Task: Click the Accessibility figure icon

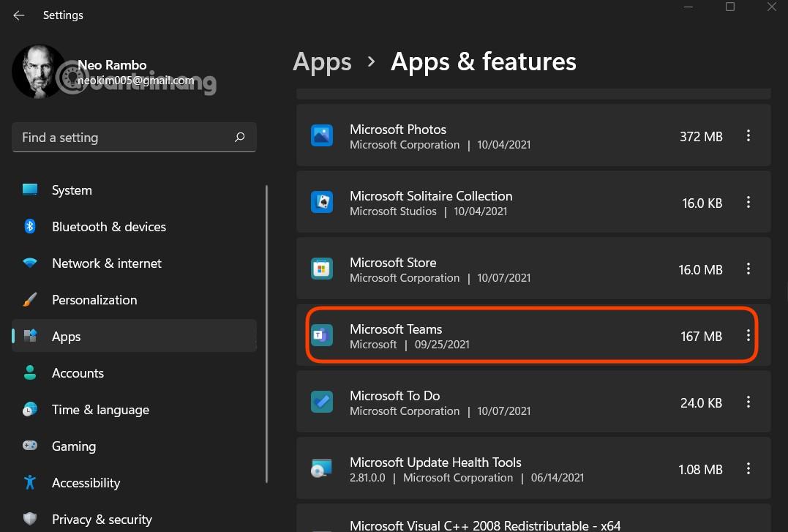Action: [30, 482]
